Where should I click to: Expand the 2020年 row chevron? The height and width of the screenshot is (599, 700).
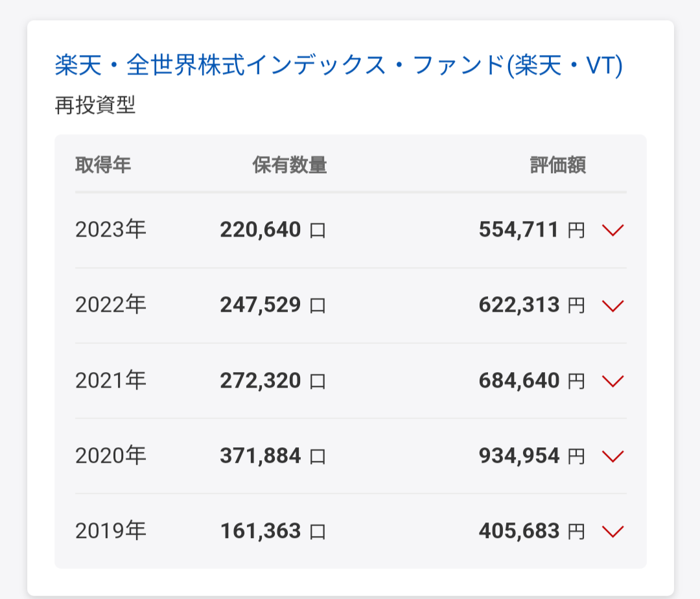click(612, 456)
